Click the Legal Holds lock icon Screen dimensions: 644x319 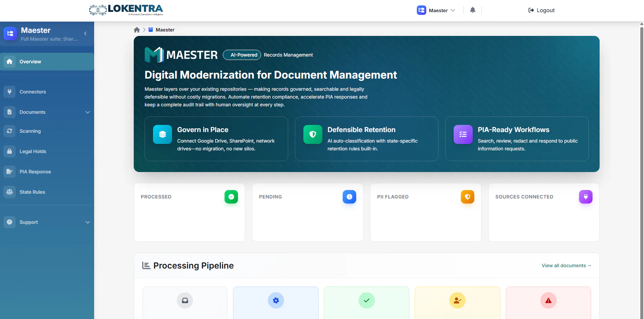tap(9, 151)
